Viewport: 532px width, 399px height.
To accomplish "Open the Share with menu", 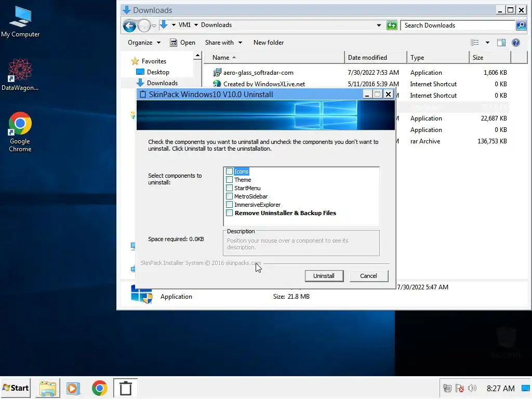I will click(223, 43).
